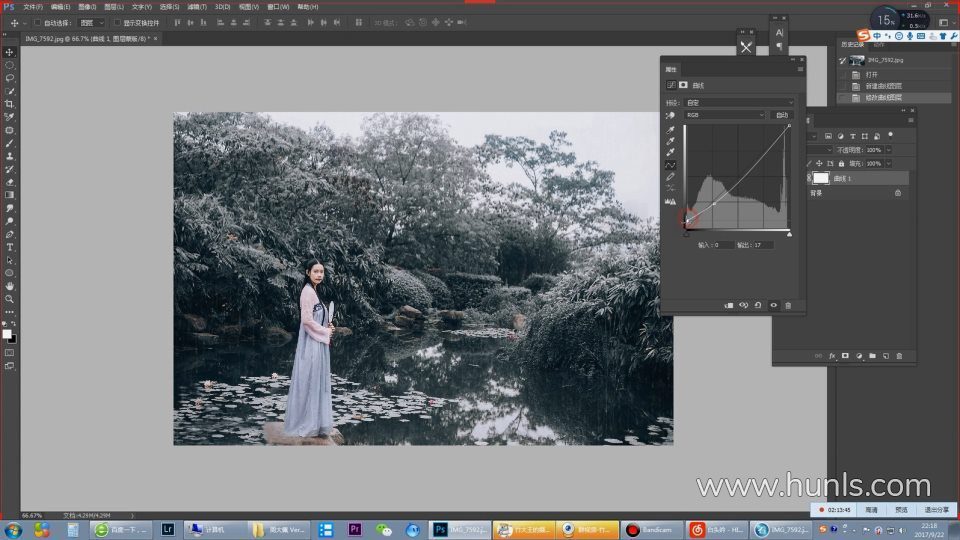The image size is (960, 540).
Task: Open the 滤镜(T) menu
Action: (x=197, y=7)
